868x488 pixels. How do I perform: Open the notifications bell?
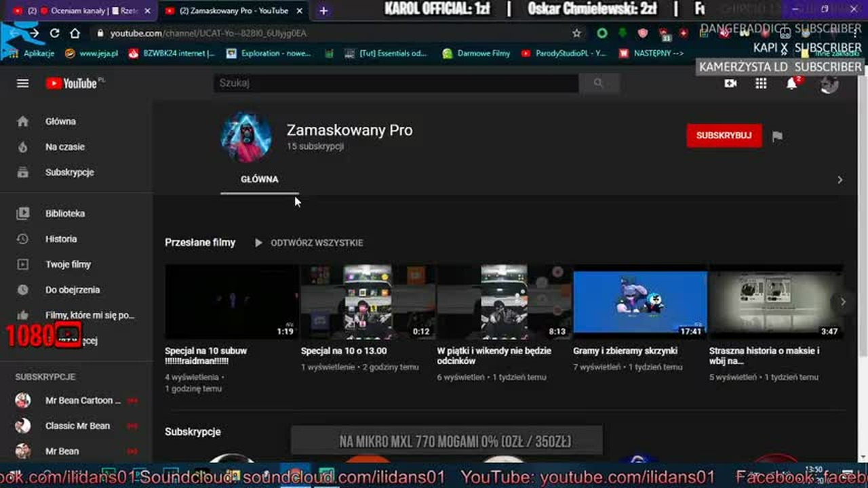[x=791, y=83]
